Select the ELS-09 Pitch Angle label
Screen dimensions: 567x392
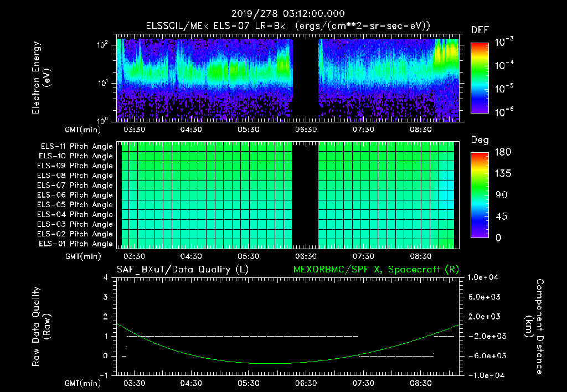75,166
